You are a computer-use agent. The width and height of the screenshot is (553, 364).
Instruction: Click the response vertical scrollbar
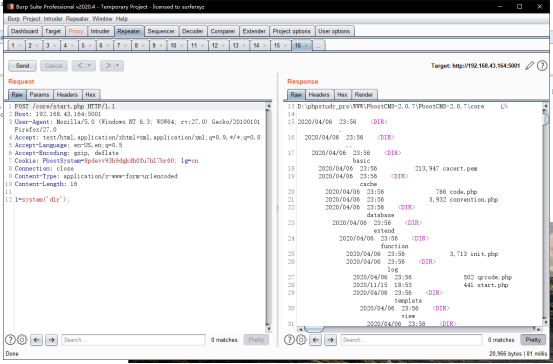pos(546,213)
